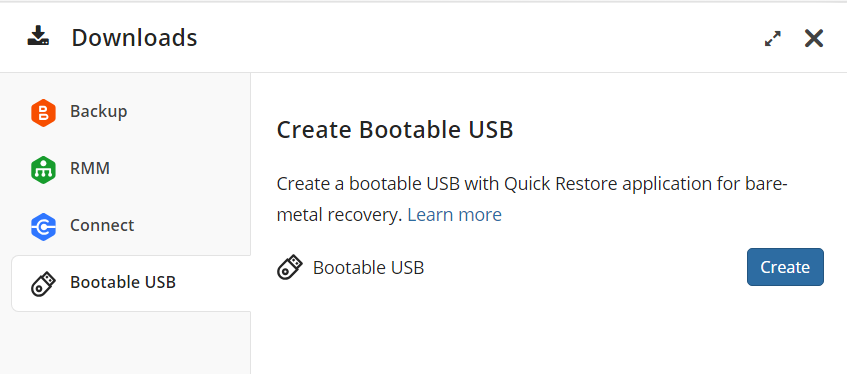
Task: Click the blue Create button
Action: pyautogui.click(x=785, y=267)
